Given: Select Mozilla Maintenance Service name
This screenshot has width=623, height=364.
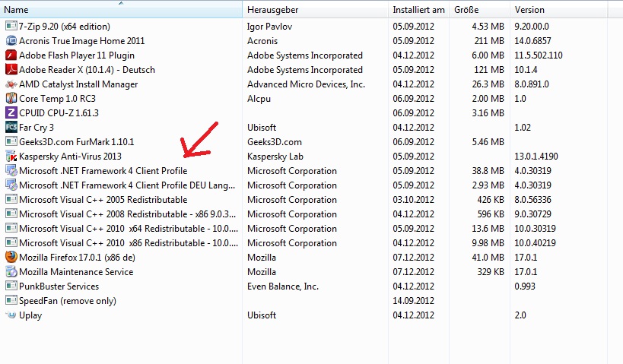Looking at the screenshot, I should pos(76,272).
